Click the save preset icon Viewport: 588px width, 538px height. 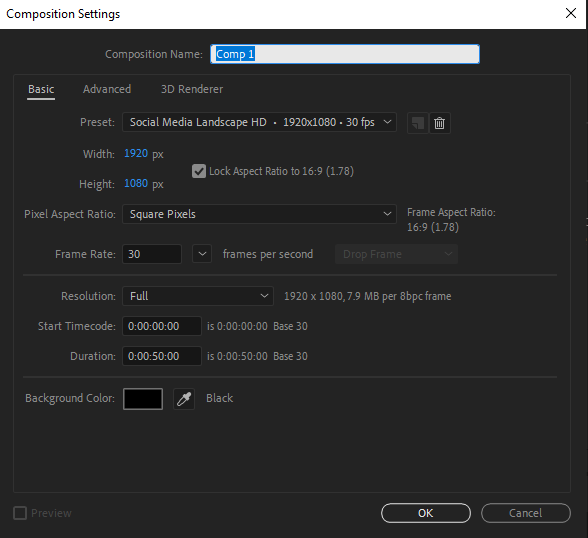click(x=418, y=123)
